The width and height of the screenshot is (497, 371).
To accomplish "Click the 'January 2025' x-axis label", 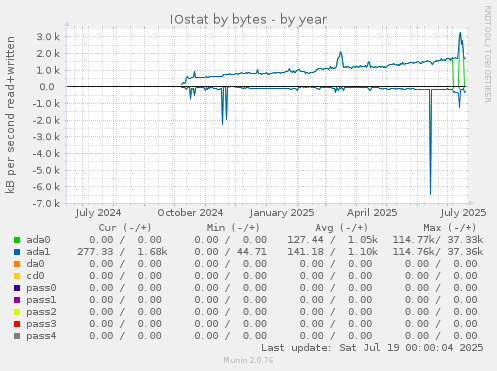I will (282, 213).
